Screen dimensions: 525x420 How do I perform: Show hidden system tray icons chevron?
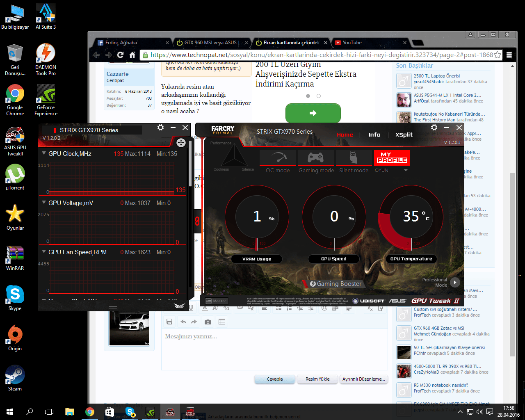pos(460,412)
